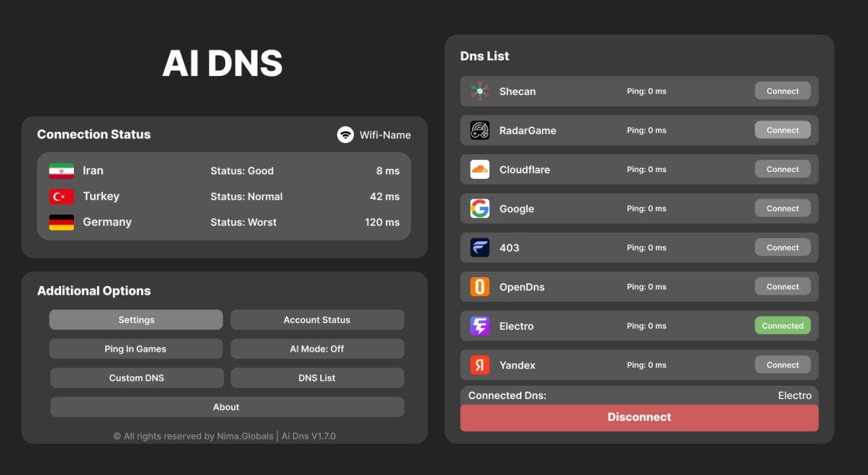Open Settings in Additional Options
This screenshot has height=475, width=868.
136,320
